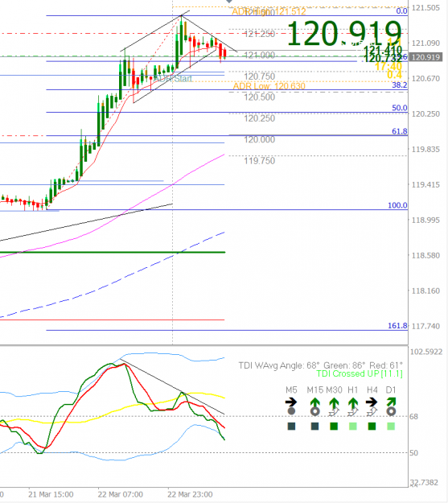This screenshot has height=503, width=448.
Task: Click the outlined signal arrow under M30
Action: 334,412
